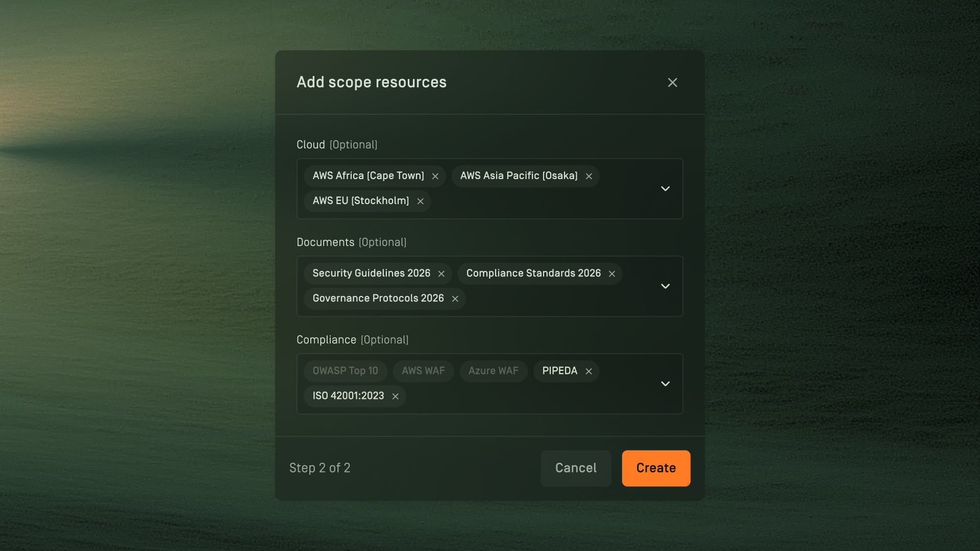Expand the Documents dropdown chevron
Image resolution: width=980 pixels, height=551 pixels.
[x=665, y=286]
